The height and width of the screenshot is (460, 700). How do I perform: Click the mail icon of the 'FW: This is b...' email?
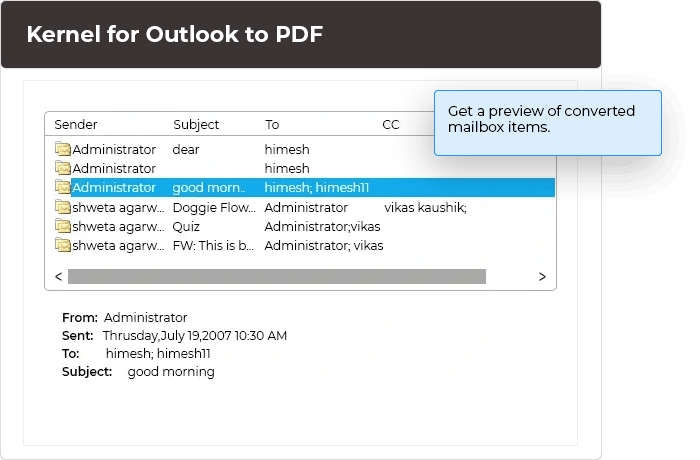click(x=63, y=245)
